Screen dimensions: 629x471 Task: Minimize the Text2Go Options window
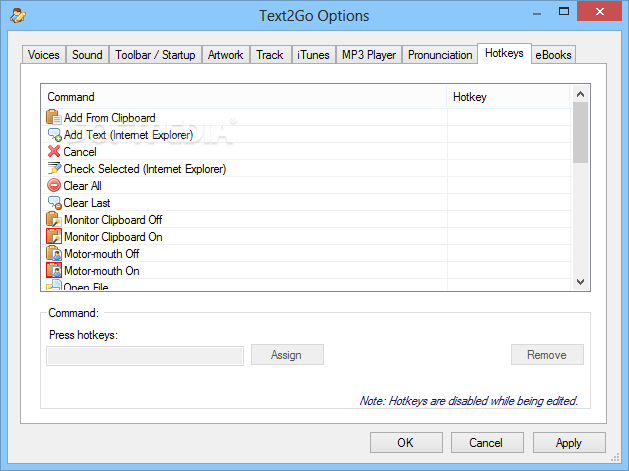[x=537, y=12]
